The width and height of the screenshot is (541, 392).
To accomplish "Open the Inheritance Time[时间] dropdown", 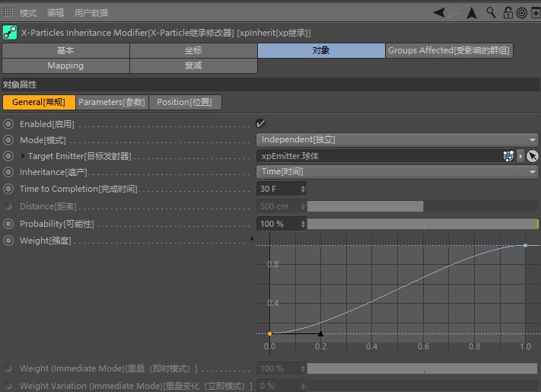I will pyautogui.click(x=397, y=171).
